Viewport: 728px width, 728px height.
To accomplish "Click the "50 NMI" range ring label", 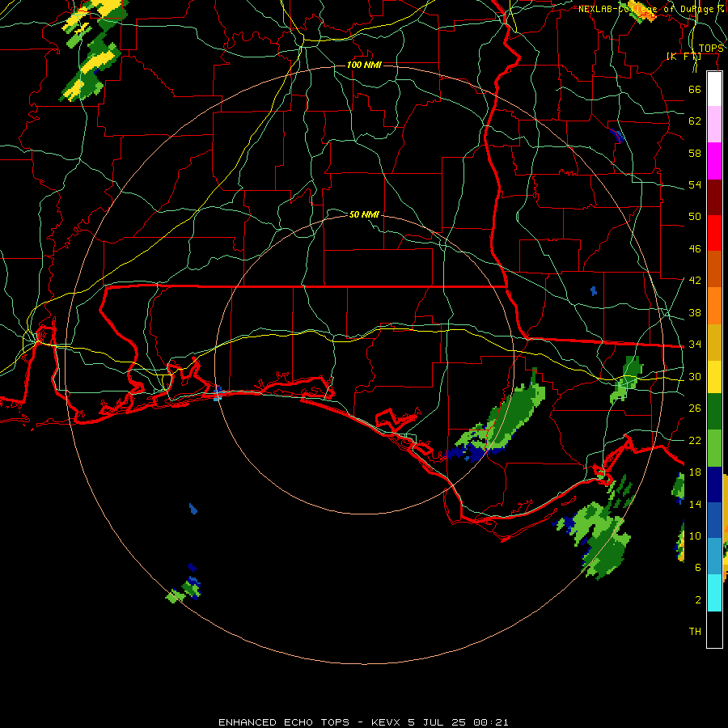I will [x=364, y=214].
